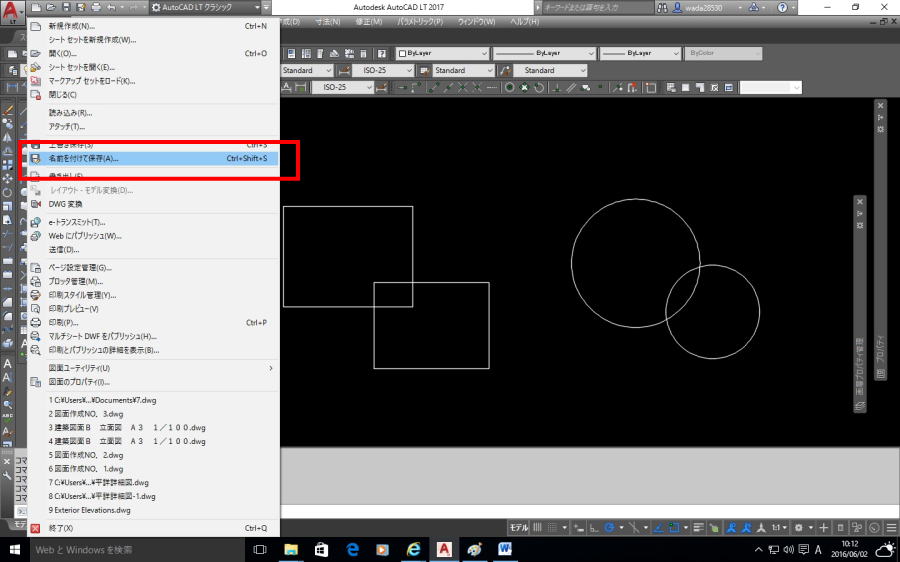This screenshot has width=900, height=562.
Task: Open the AutoCAD LT application menu button
Action: pos(13,11)
